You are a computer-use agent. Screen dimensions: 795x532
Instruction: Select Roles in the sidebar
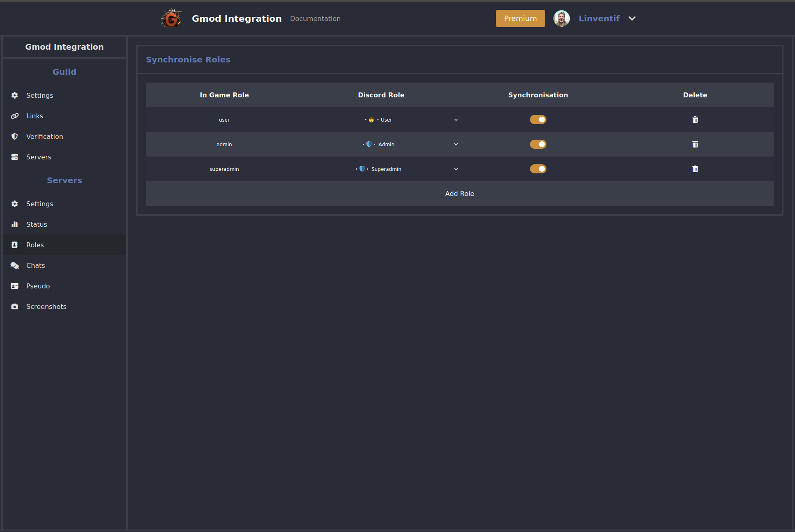tap(65, 245)
